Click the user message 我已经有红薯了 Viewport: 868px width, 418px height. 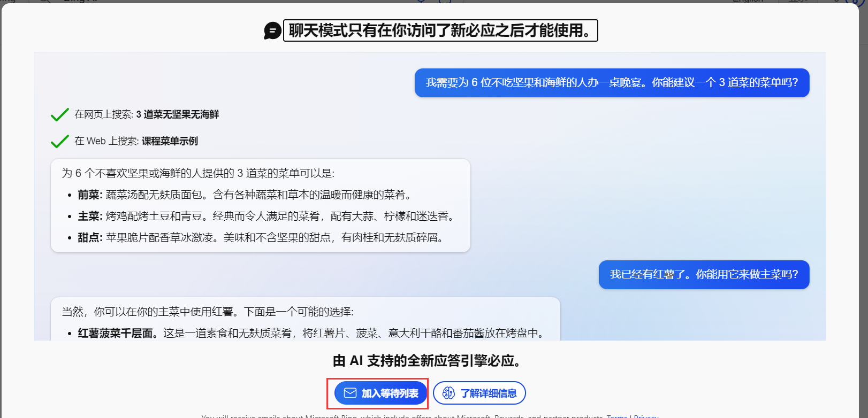[704, 275]
